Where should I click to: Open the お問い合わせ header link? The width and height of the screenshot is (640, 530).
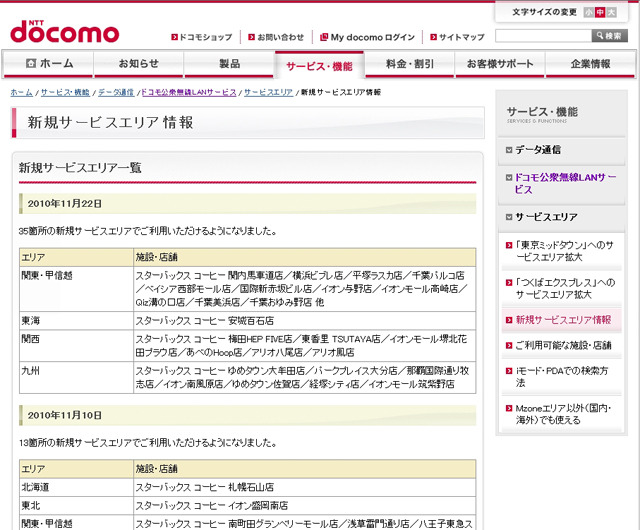point(280,37)
